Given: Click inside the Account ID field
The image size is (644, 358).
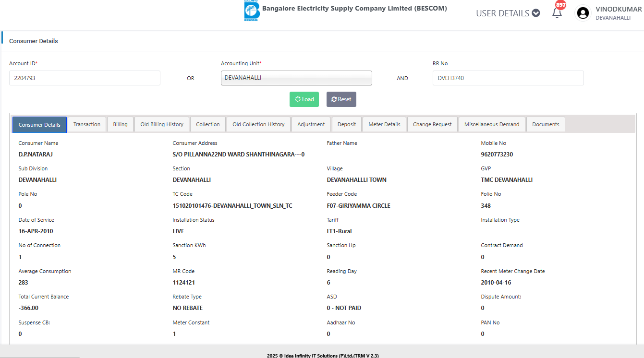Looking at the screenshot, I should (85, 78).
